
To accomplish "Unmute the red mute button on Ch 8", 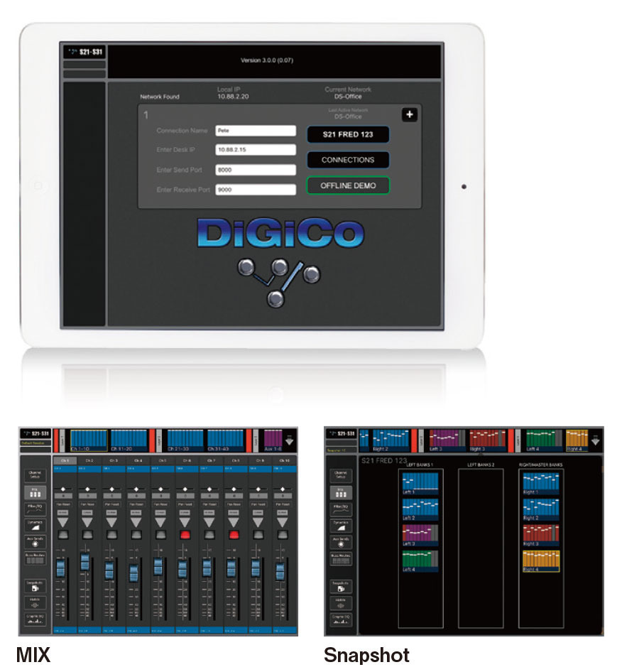I will 234,534.
